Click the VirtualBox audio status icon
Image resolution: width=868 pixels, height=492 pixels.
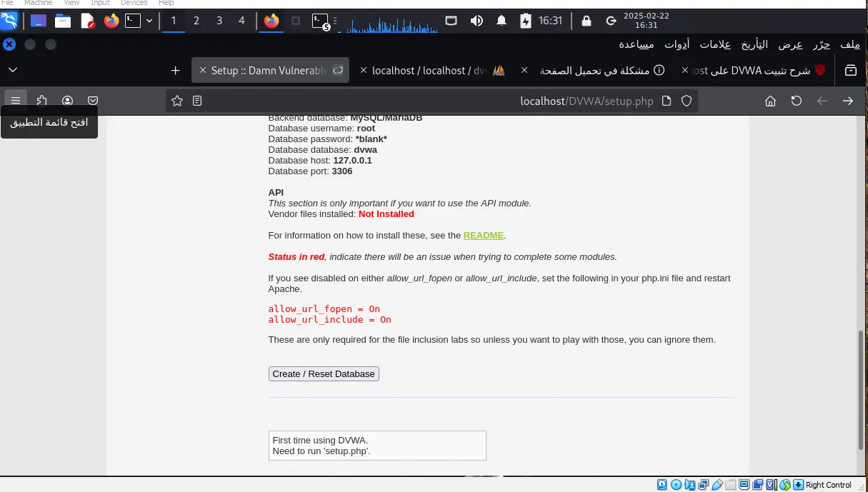690,485
